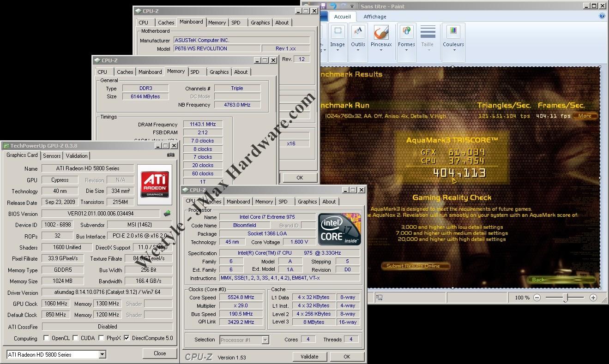Click the OK button in the CPU-Z Mainboard window
This screenshot has width=609, height=364.
pyautogui.click(x=300, y=178)
